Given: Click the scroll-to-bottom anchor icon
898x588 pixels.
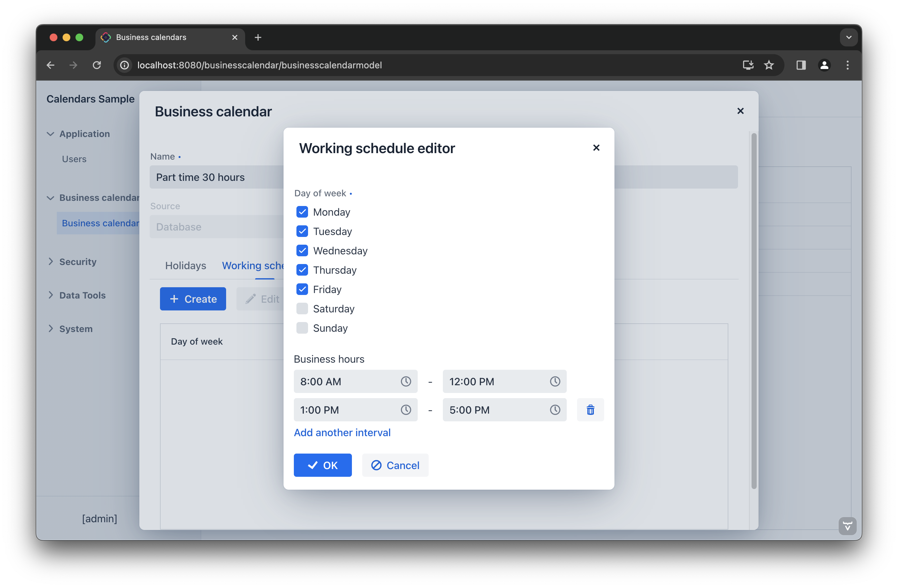Looking at the screenshot, I should 847,526.
